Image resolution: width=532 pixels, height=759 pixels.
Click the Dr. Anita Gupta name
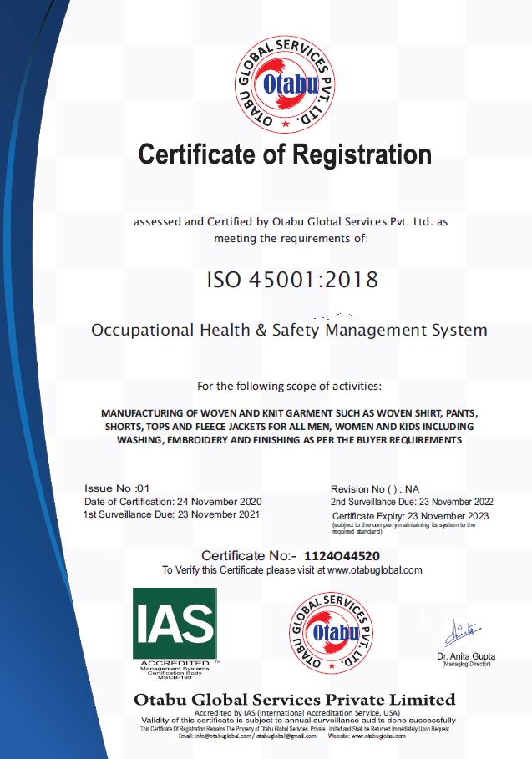466,656
